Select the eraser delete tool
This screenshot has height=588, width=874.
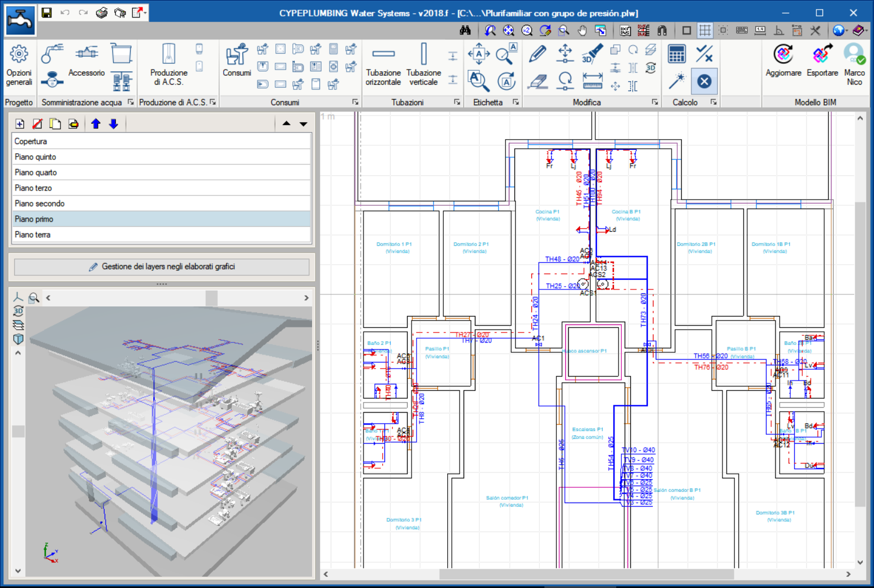[x=538, y=81]
